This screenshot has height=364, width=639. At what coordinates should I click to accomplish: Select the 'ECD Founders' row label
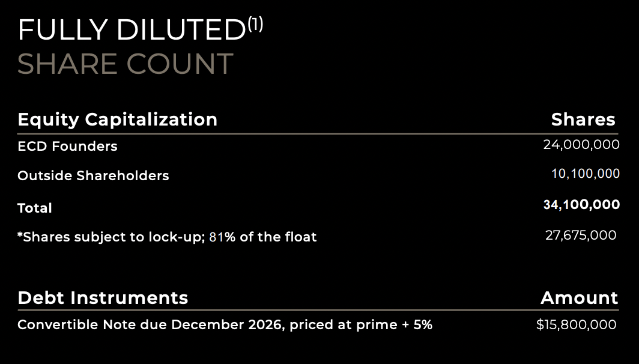[x=67, y=146]
